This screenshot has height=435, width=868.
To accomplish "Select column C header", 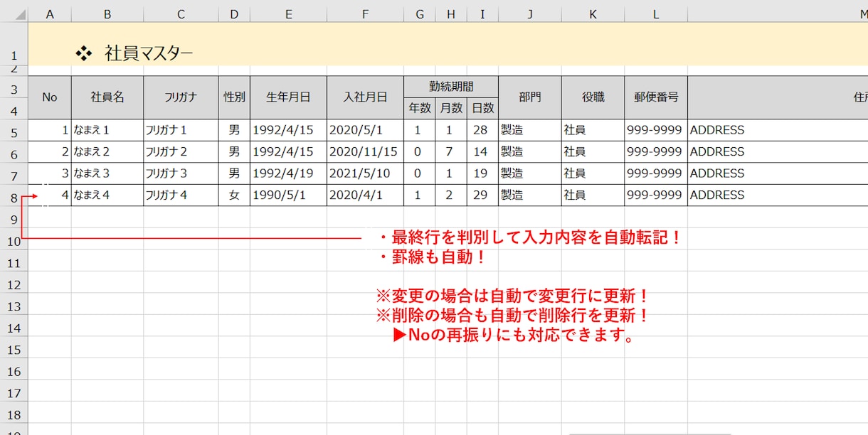I will tap(181, 14).
